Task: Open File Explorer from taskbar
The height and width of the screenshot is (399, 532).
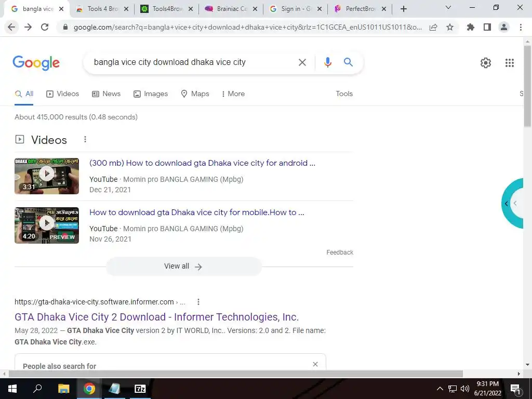Action: (63, 389)
